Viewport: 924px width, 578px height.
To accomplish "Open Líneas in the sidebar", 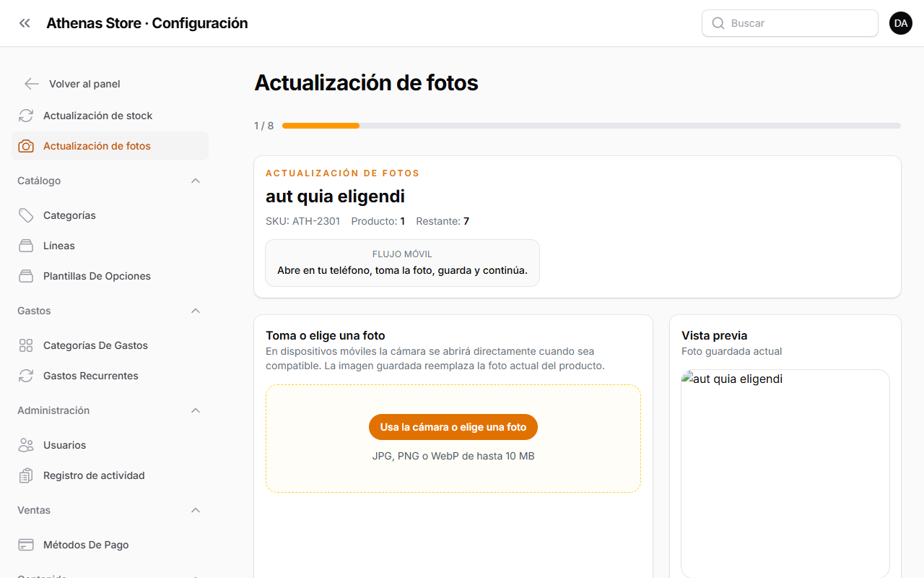I will 110,246.
